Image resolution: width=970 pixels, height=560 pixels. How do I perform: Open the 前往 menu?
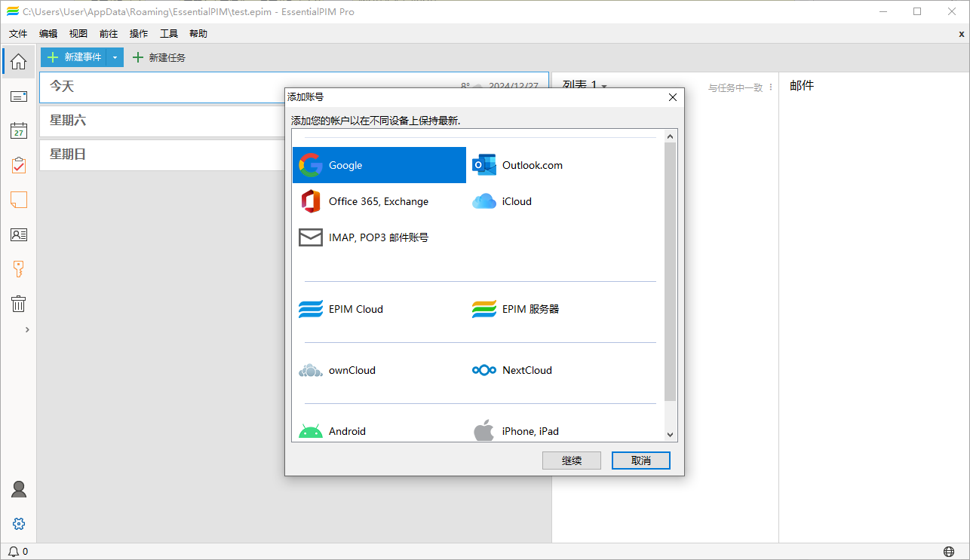point(109,34)
